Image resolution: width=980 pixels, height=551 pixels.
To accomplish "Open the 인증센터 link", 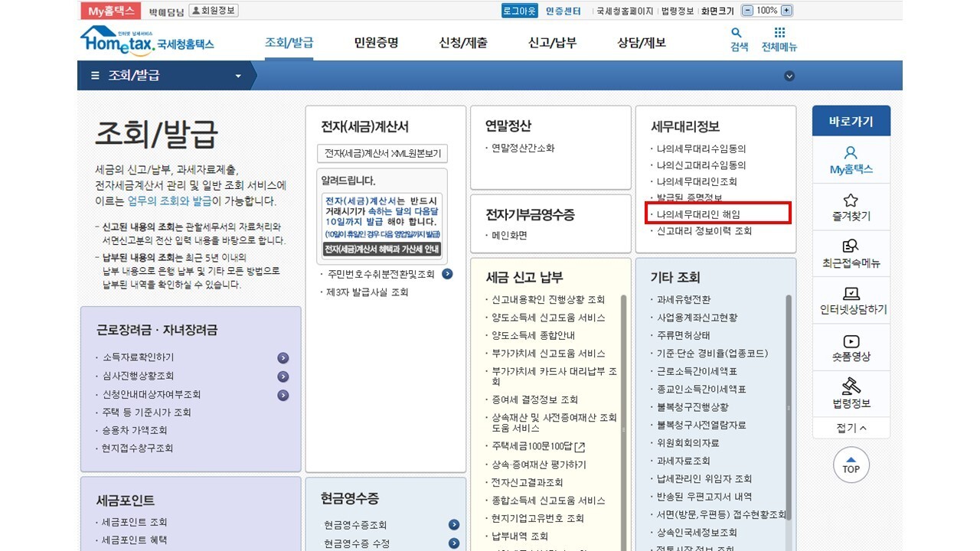I will pyautogui.click(x=563, y=11).
